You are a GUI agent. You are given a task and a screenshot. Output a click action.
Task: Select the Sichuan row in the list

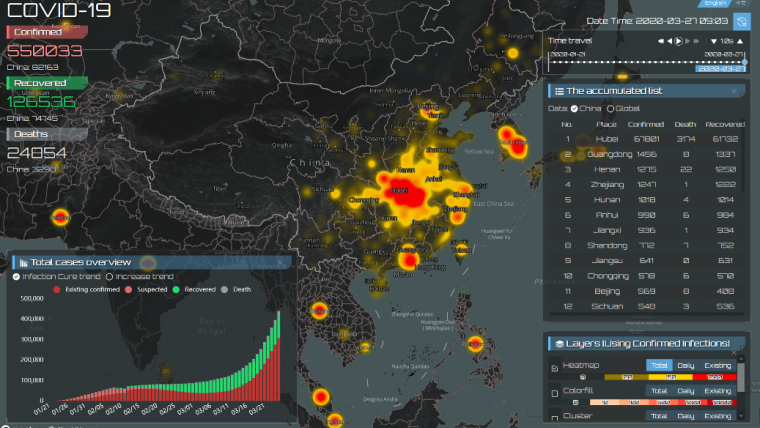[x=646, y=306]
